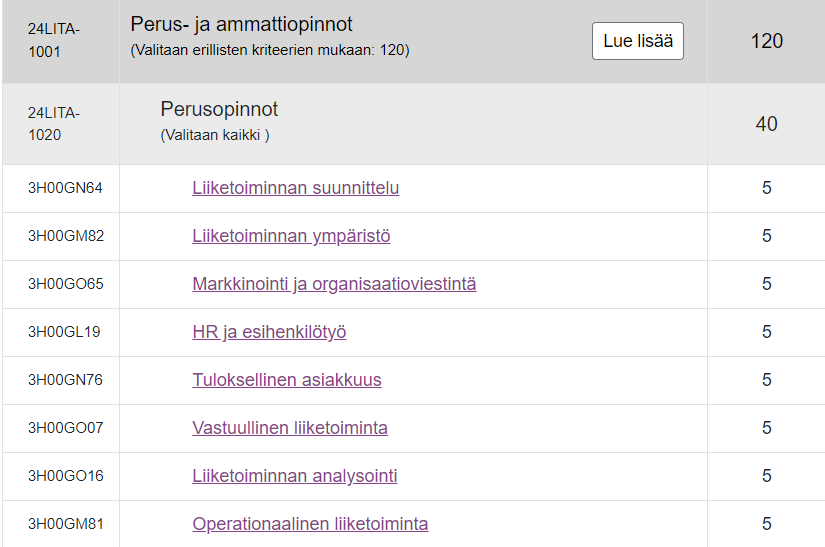
Task: Open the Vastuullinen liiketoiminta course
Action: point(290,428)
